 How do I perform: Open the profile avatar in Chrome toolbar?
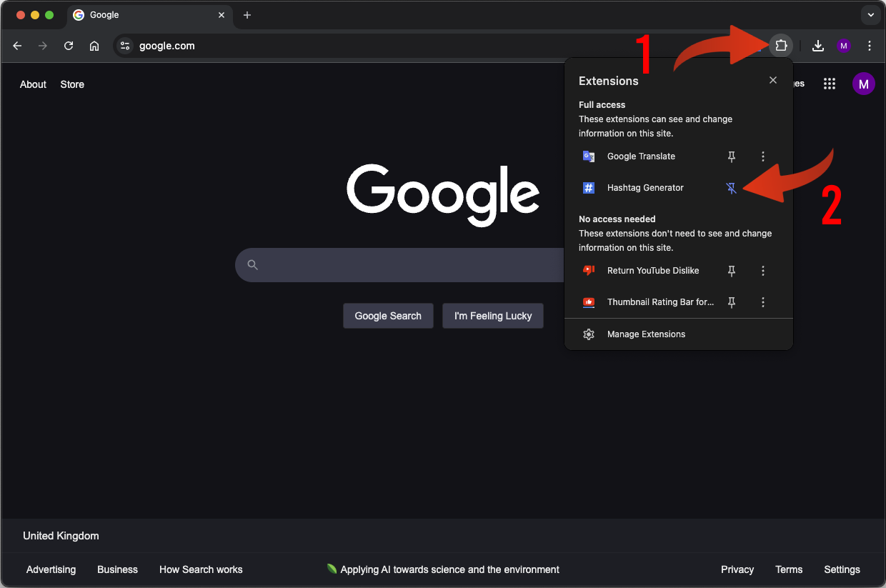click(x=844, y=46)
